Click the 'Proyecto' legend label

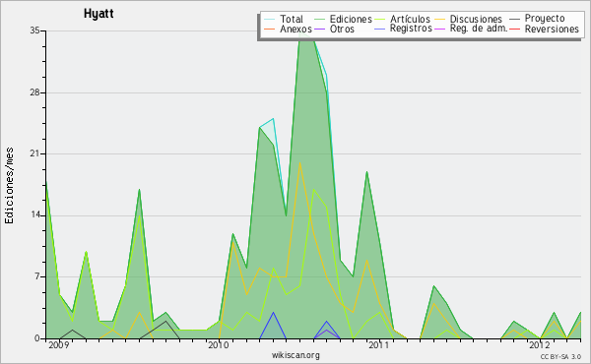click(x=545, y=19)
